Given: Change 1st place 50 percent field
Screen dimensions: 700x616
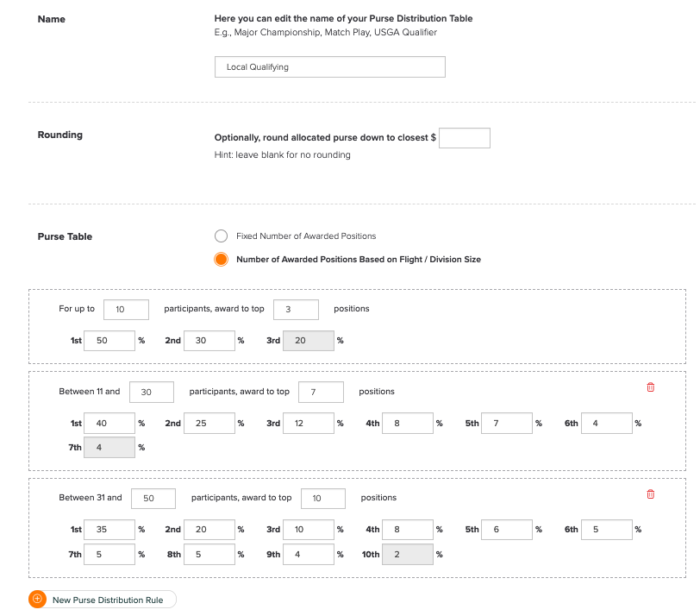Looking at the screenshot, I should [x=109, y=341].
